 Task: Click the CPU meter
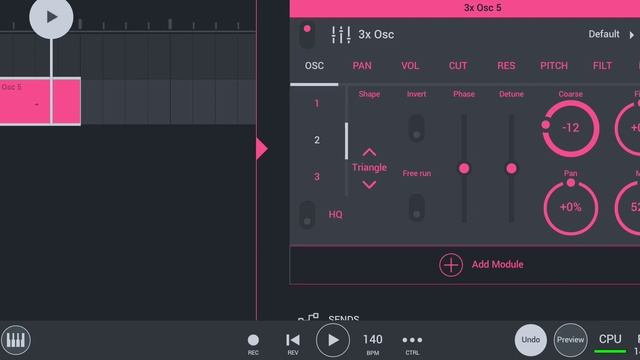click(x=610, y=343)
